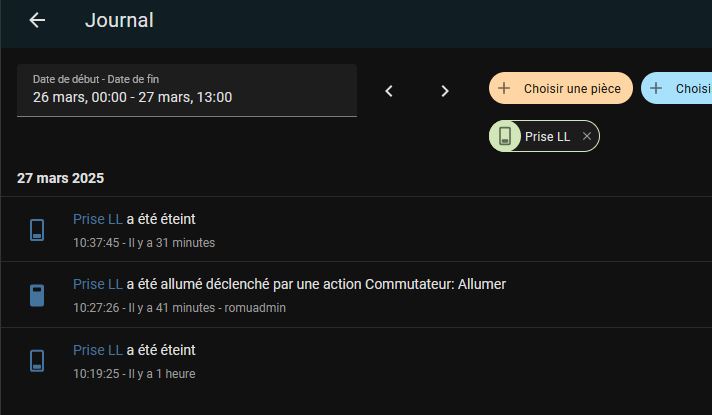Click filled plug icon of 10:27:26 entry
Screen dimensions: 712x415
[37, 295]
